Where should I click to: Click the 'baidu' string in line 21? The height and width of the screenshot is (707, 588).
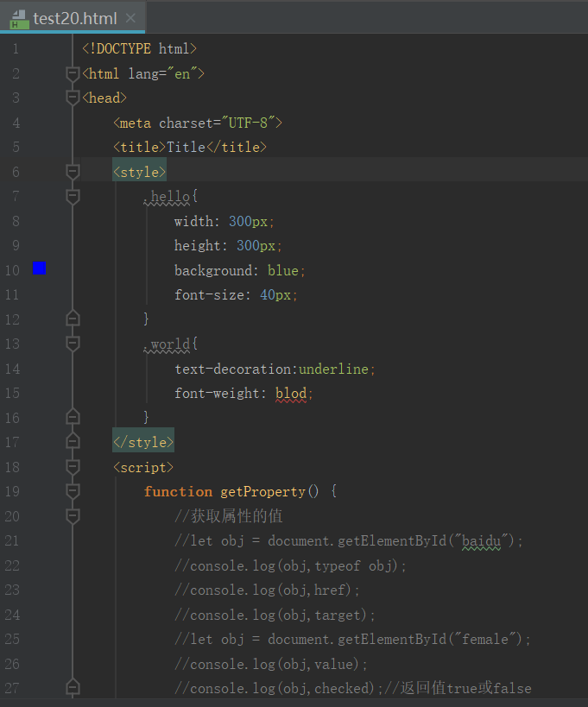pos(481,540)
